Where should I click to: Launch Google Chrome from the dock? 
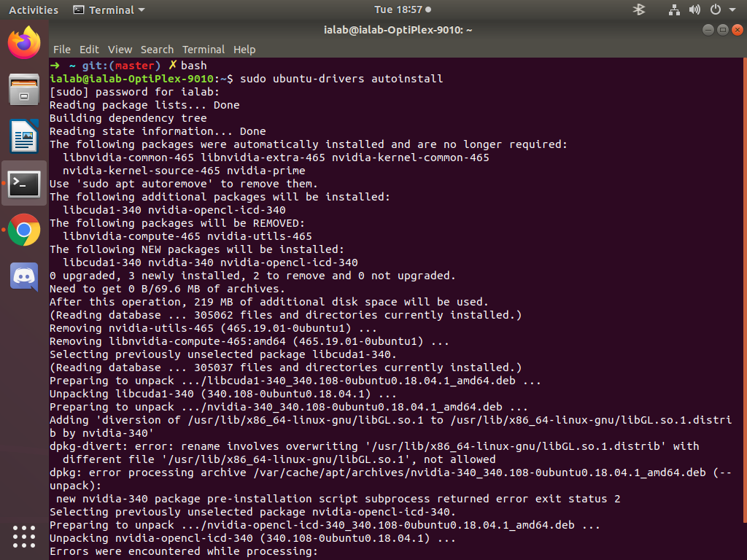(x=23, y=230)
